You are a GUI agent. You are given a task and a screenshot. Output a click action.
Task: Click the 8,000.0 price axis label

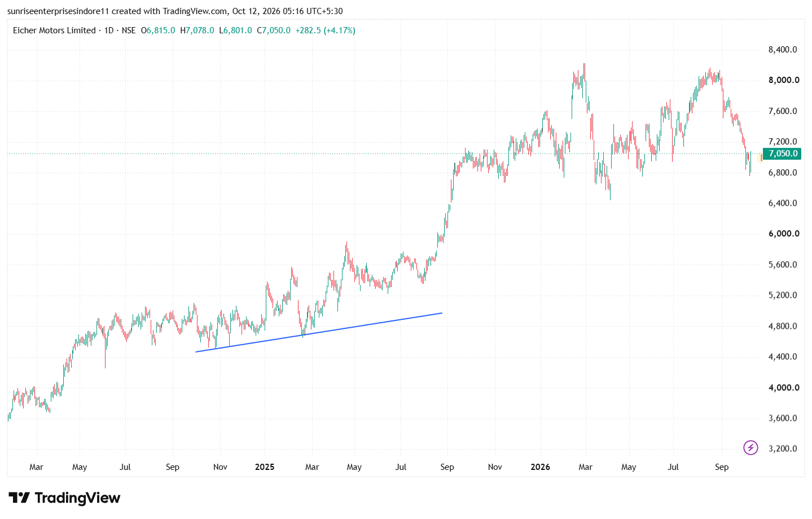tap(784, 80)
